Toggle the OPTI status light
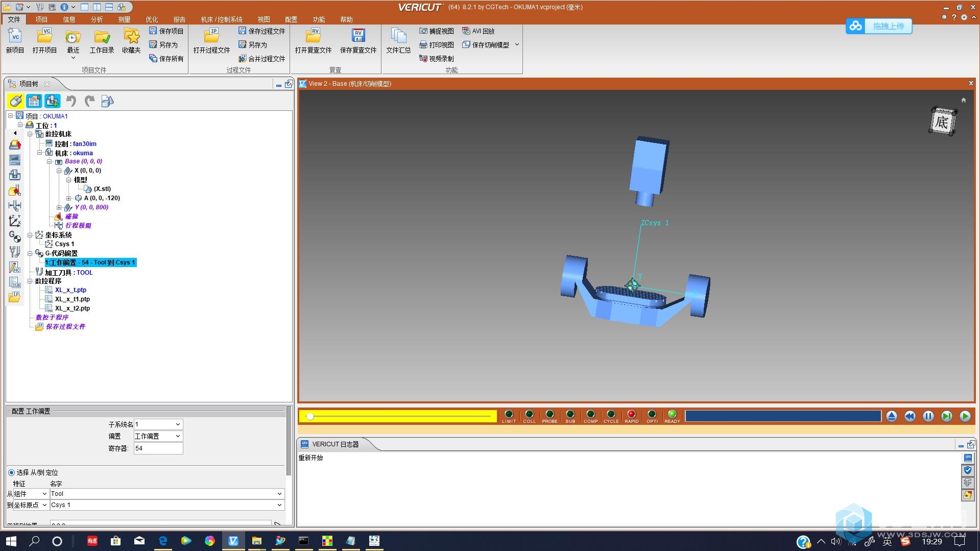 (x=652, y=414)
